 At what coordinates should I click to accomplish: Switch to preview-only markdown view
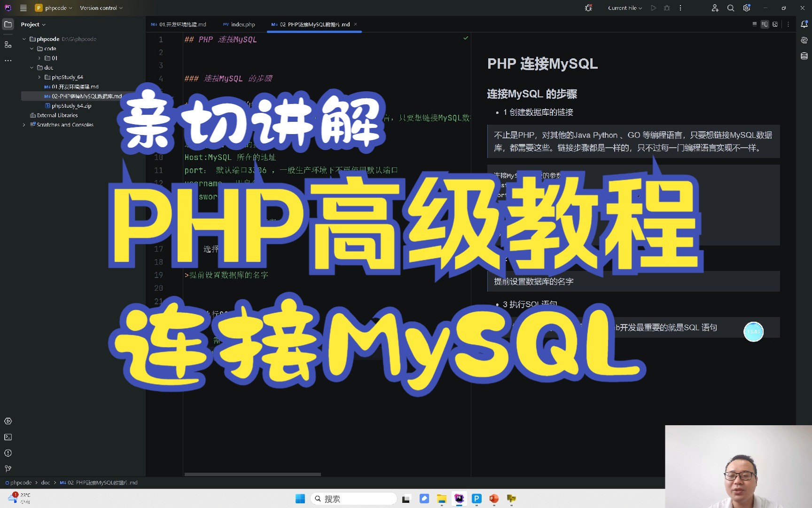point(775,24)
